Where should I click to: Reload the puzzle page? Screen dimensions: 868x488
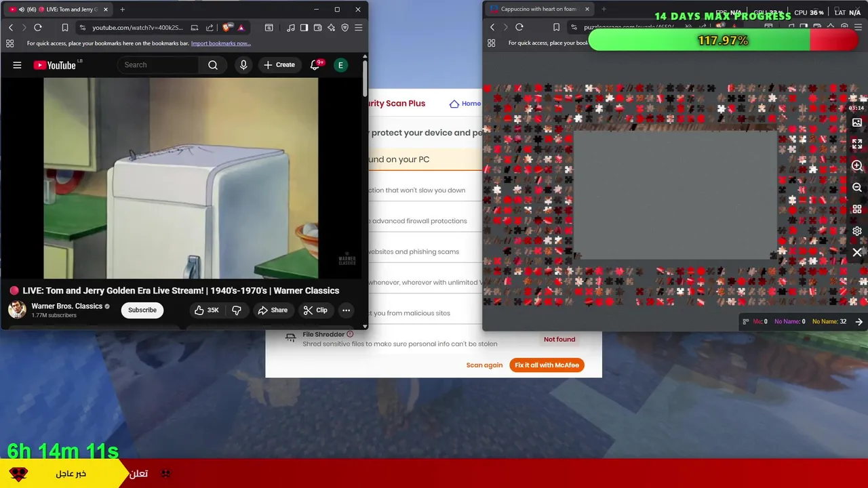tap(519, 27)
